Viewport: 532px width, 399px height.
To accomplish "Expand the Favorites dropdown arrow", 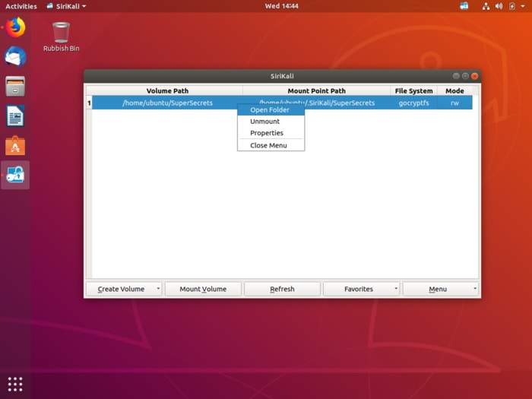I will click(x=396, y=289).
